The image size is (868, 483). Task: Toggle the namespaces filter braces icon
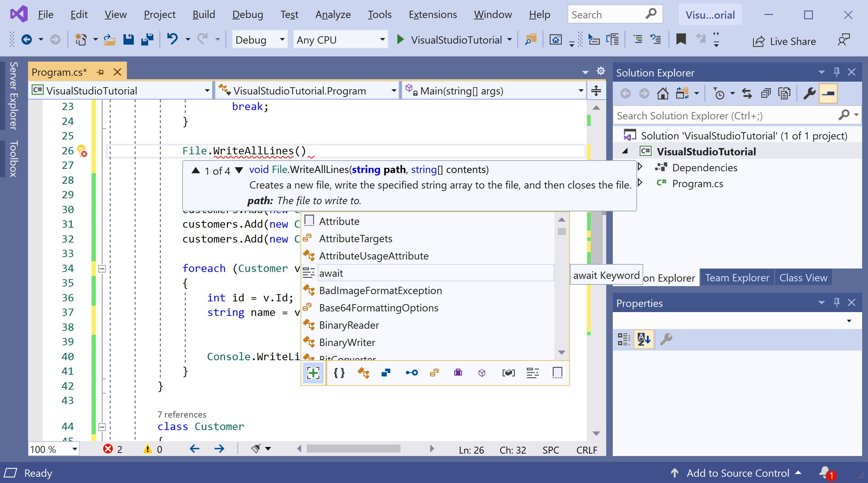tap(339, 373)
